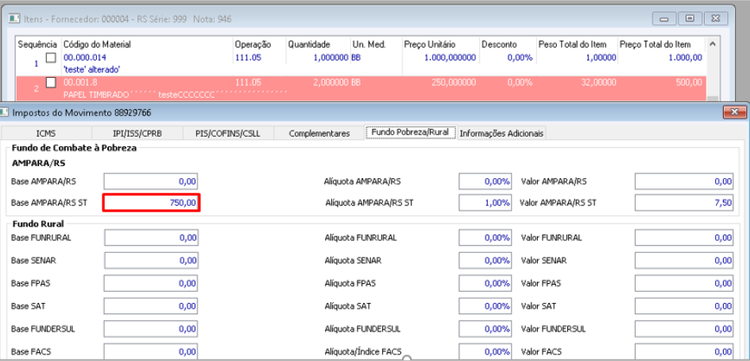Click the Valor FACS field

[684, 352]
